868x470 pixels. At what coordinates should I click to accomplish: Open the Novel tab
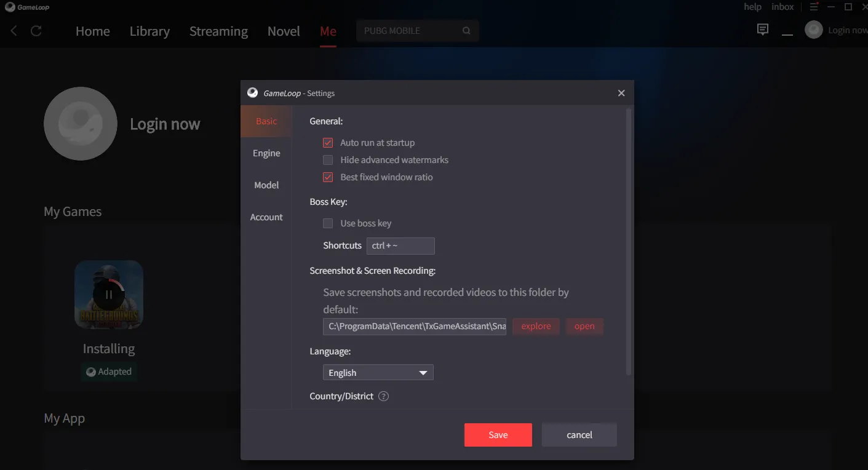point(284,31)
